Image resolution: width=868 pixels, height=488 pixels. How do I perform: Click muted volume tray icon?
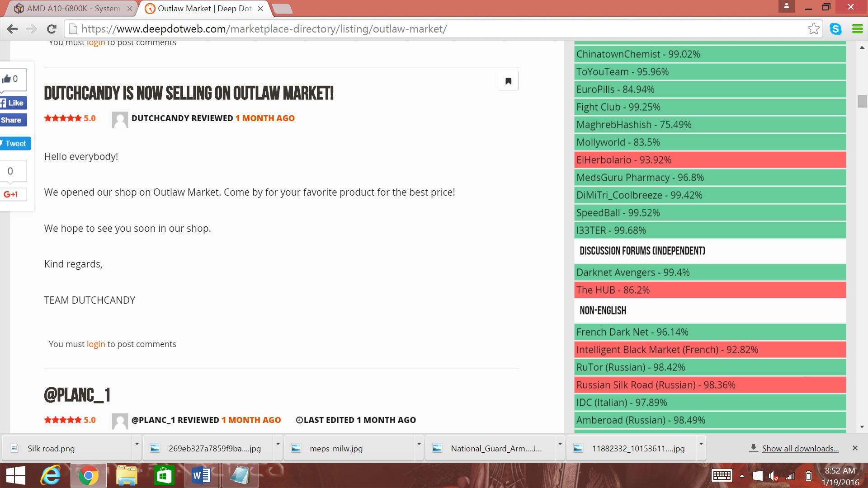773,476
